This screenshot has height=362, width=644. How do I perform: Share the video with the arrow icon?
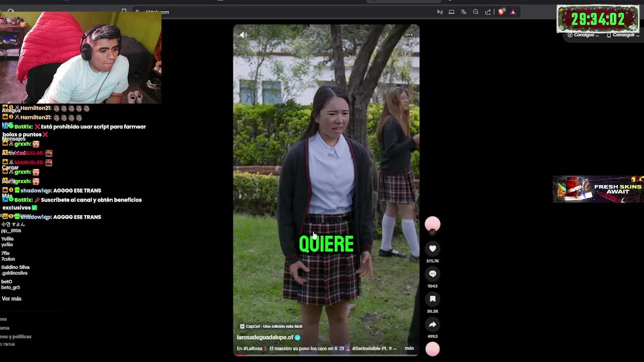[x=432, y=324]
